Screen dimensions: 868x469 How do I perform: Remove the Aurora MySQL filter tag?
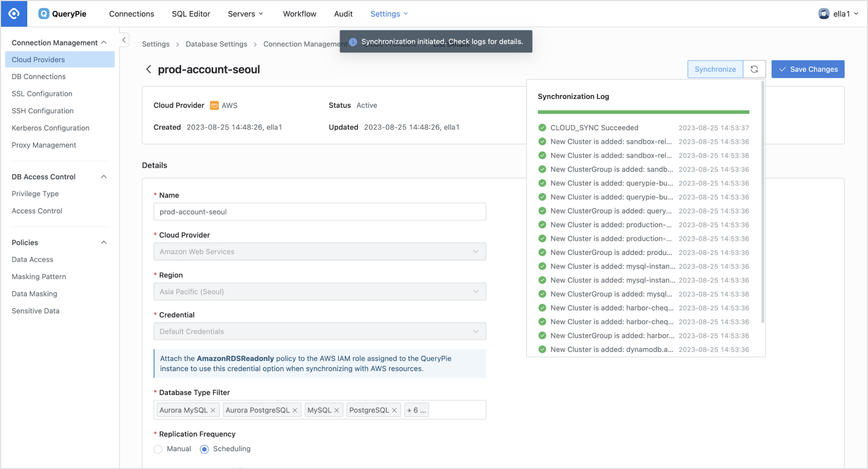click(213, 410)
